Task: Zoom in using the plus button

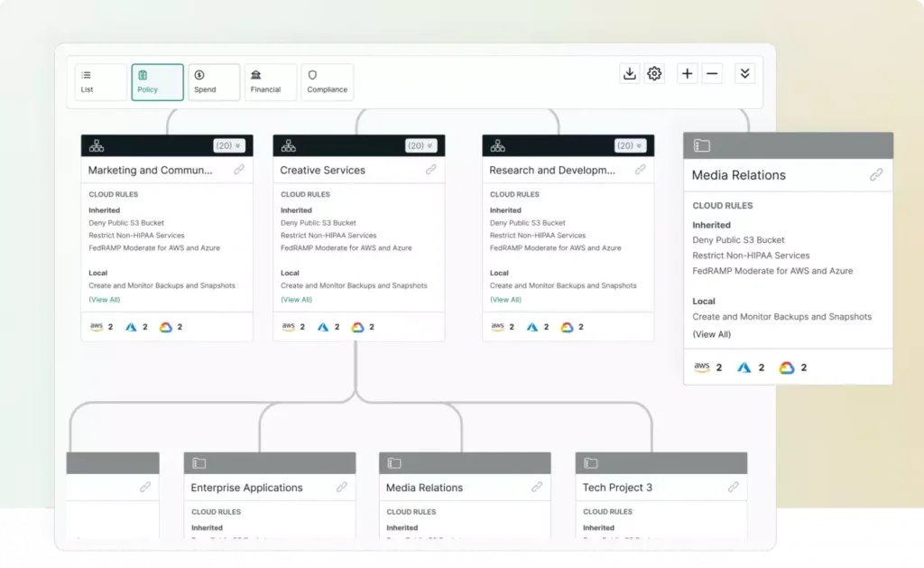Action: (x=687, y=73)
